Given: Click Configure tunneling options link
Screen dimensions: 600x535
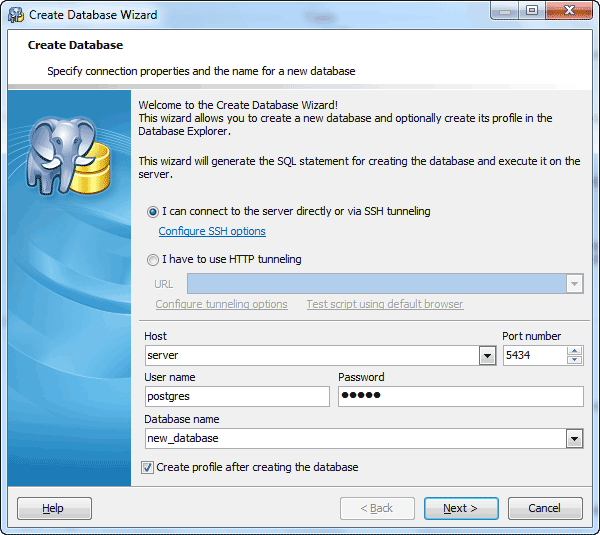Looking at the screenshot, I should [221, 304].
